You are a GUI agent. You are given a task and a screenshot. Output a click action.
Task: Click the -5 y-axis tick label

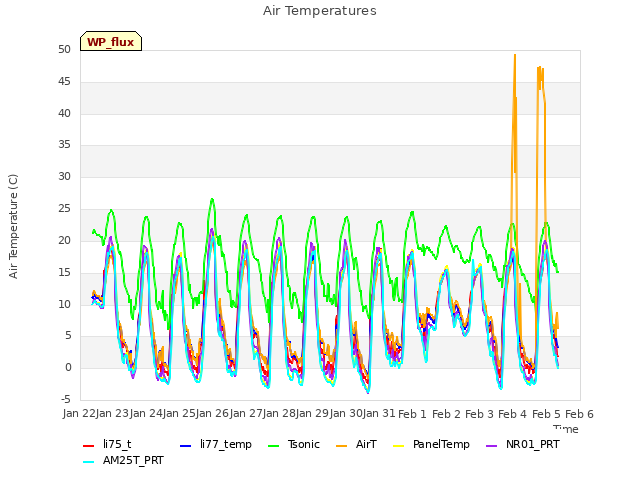66,399
